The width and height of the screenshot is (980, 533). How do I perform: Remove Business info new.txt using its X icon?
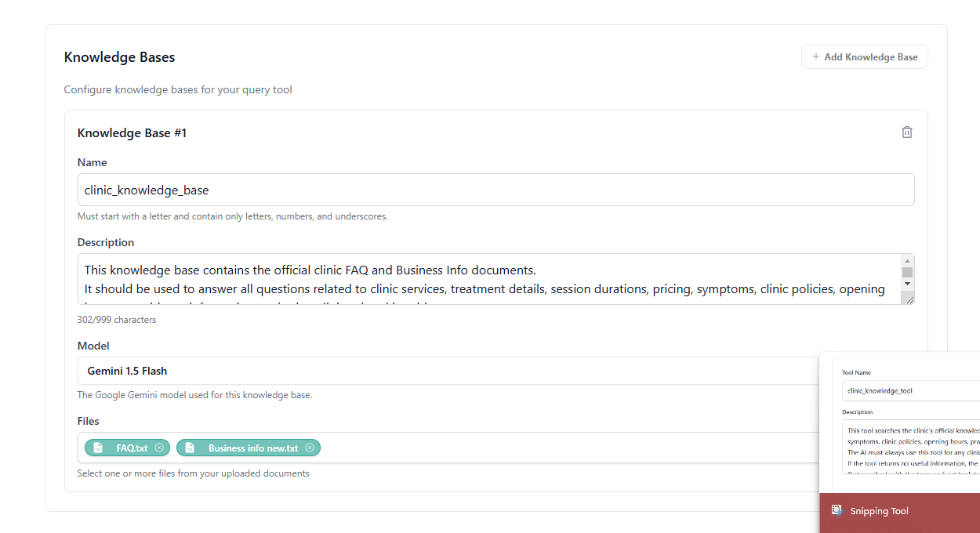click(x=310, y=448)
